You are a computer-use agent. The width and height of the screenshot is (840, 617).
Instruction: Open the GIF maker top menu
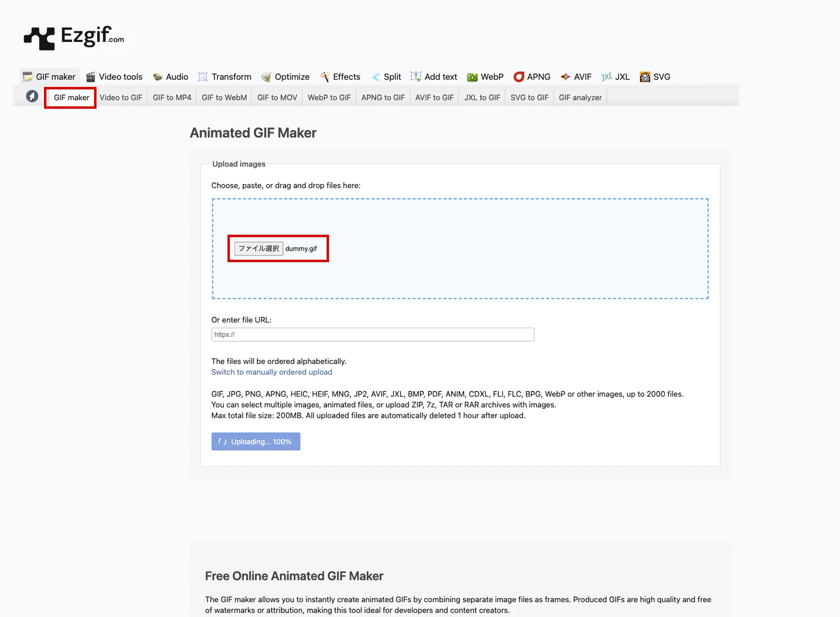[50, 77]
